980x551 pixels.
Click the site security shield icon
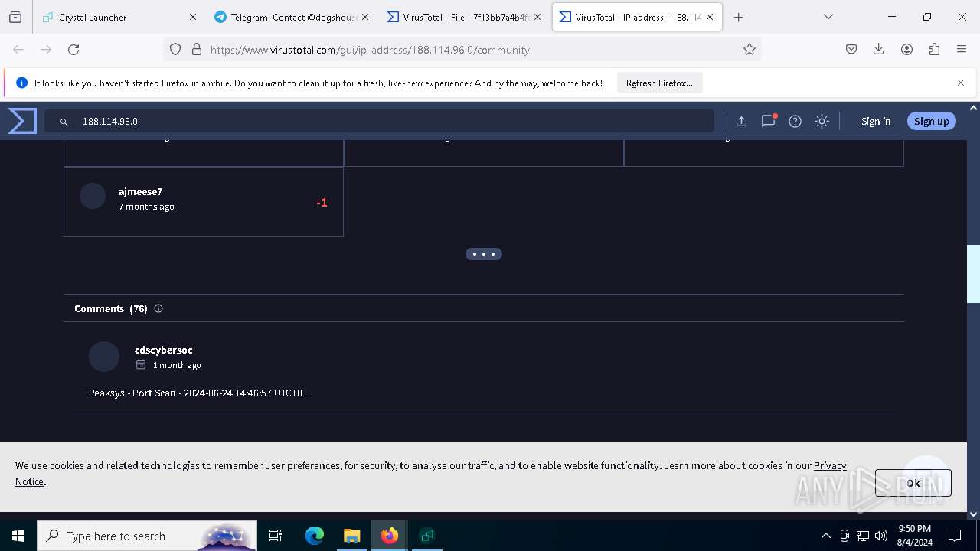pos(175,49)
